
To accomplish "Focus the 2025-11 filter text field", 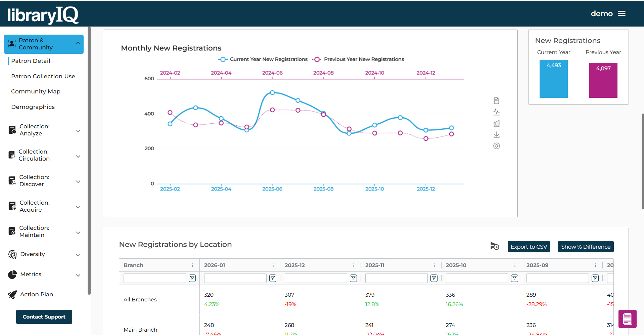I will (x=396, y=278).
